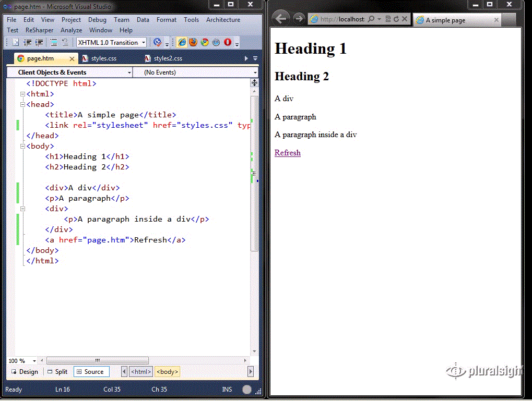Viewport: 532px width, 401px height.
Task: Toggle the INS insert mode indicator
Action: (227, 389)
